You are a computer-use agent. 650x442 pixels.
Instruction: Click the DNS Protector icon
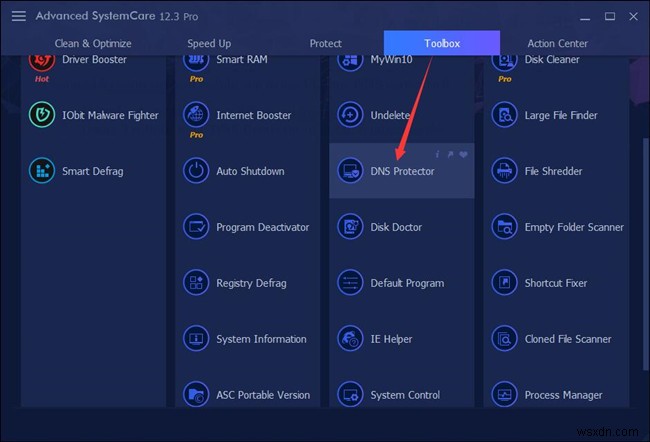coord(350,170)
